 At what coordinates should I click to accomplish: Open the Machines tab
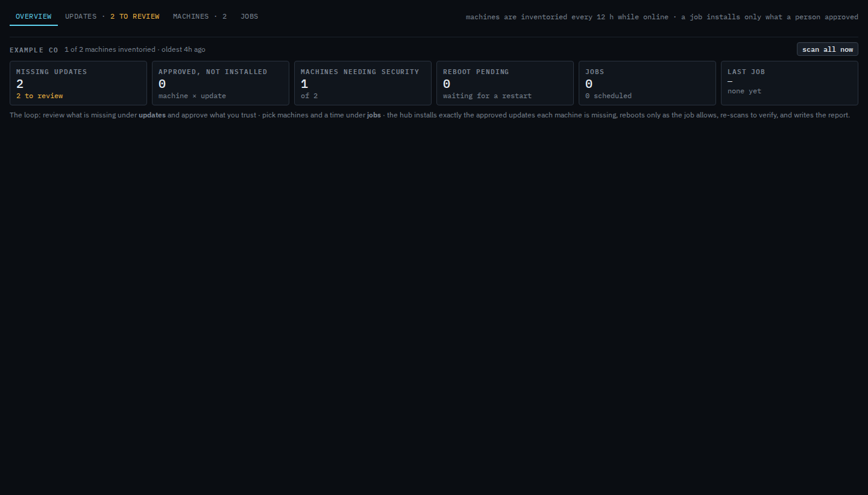point(200,16)
